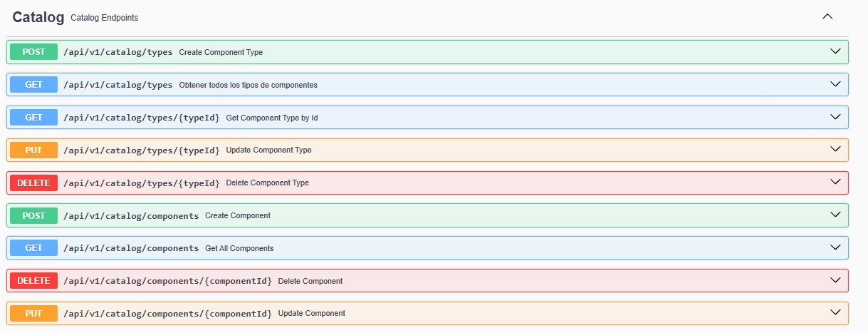Image resolution: width=868 pixels, height=333 pixels.
Task: Open the /api/v1/catalog/components GET path link
Action: (x=131, y=248)
